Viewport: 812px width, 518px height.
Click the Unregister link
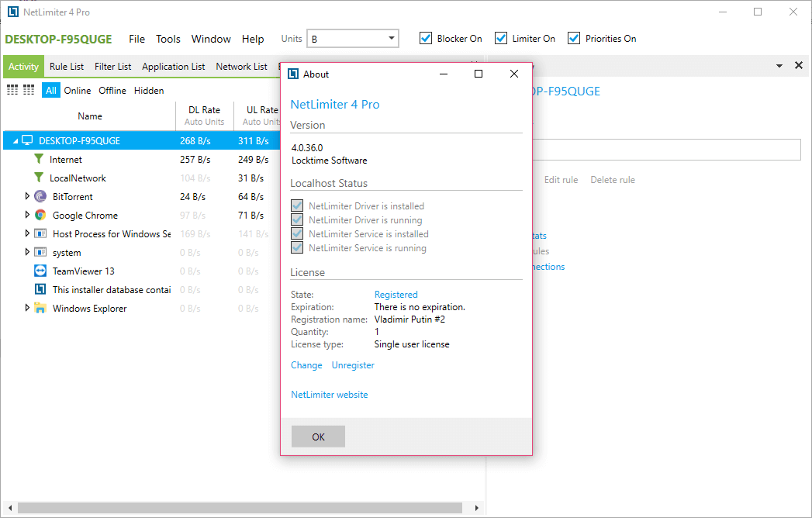pos(353,365)
